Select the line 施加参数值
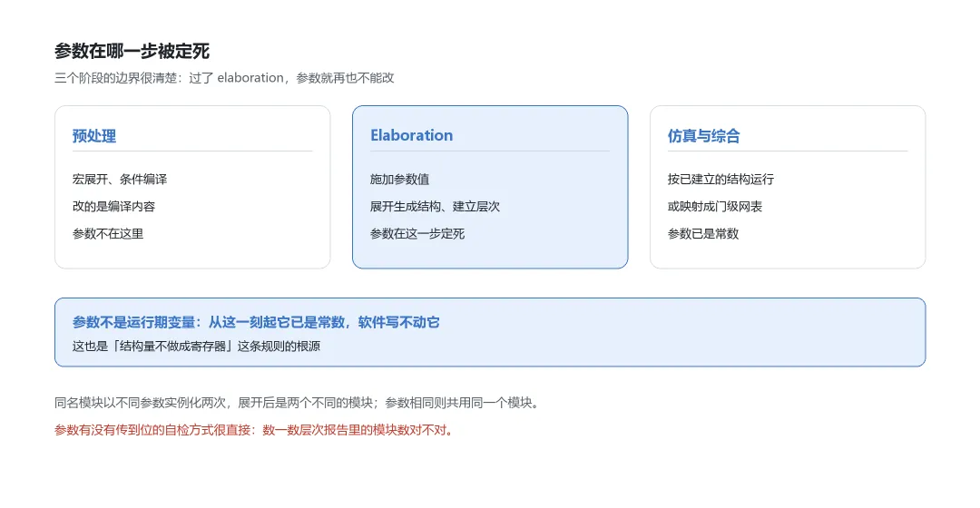 coord(400,180)
